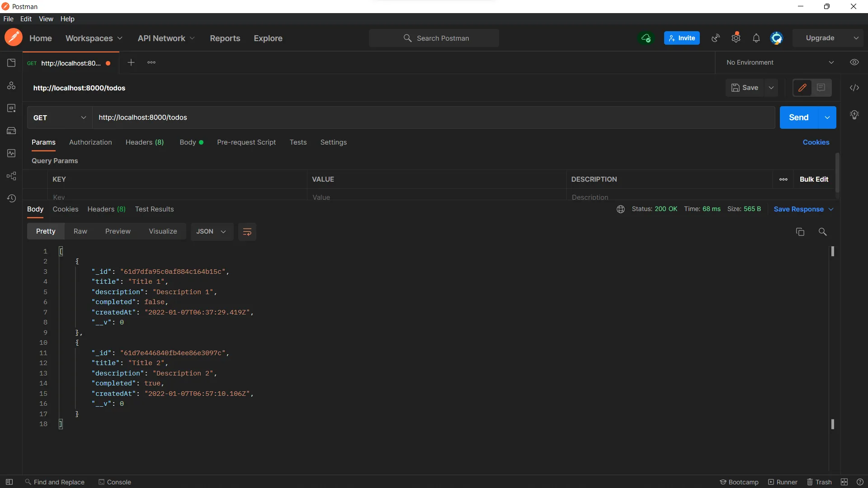Viewport: 868px width, 488px height.
Task: Add a new request tab with plus icon
Action: 131,62
